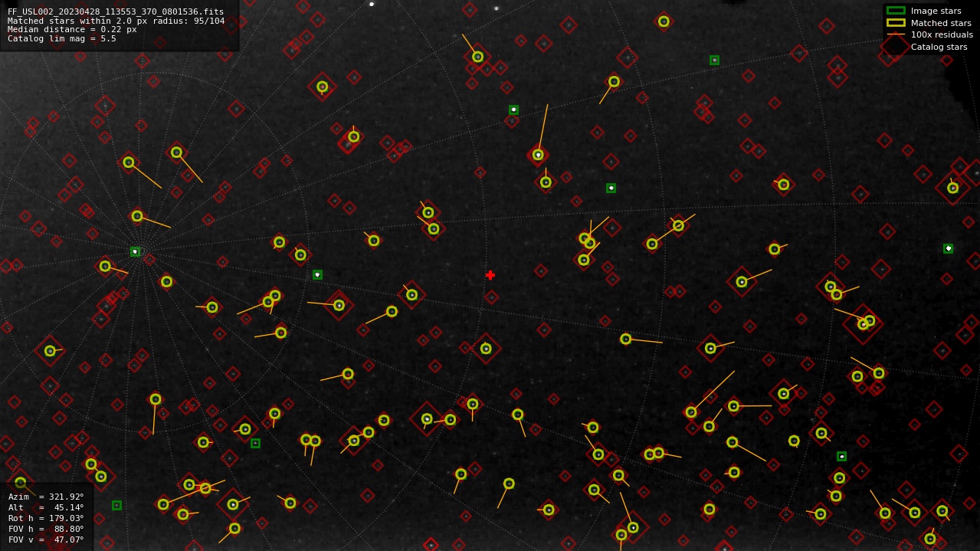Select the 'Image stars' legend label
Screen dimensions: 980x551
[936, 11]
